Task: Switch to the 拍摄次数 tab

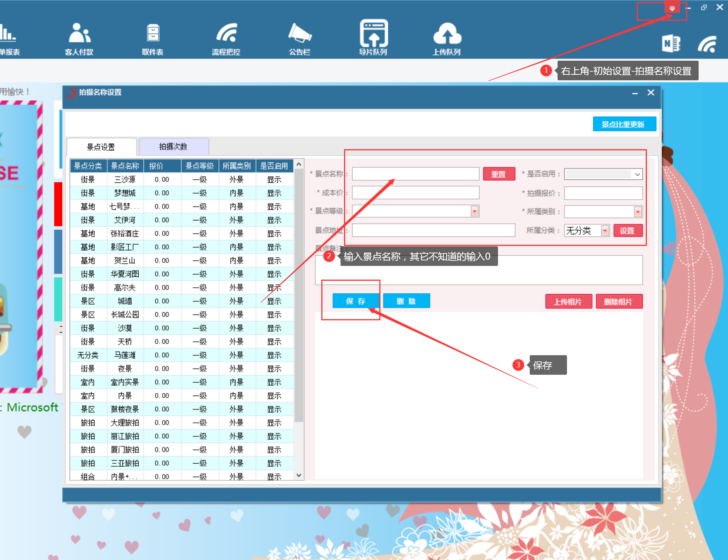Action: pyautogui.click(x=173, y=147)
